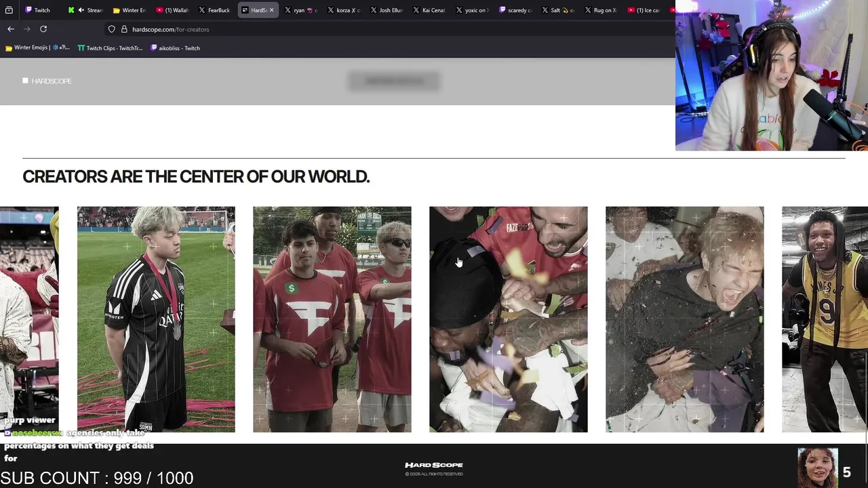Switch to the Winter Emojis tab
Image resolution: width=868 pixels, height=488 pixels.
[x=130, y=10]
